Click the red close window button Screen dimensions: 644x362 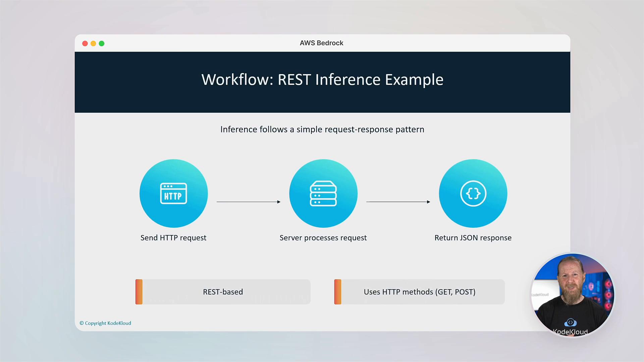coord(85,43)
